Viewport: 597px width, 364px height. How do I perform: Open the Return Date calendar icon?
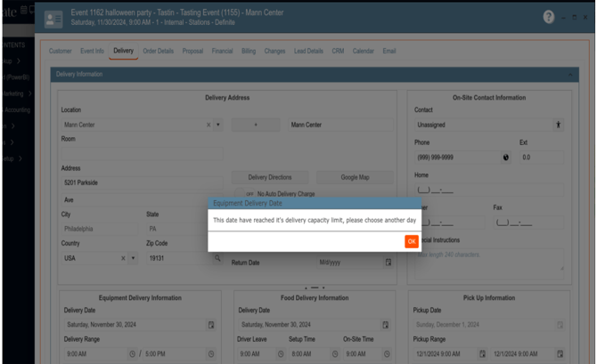click(388, 263)
